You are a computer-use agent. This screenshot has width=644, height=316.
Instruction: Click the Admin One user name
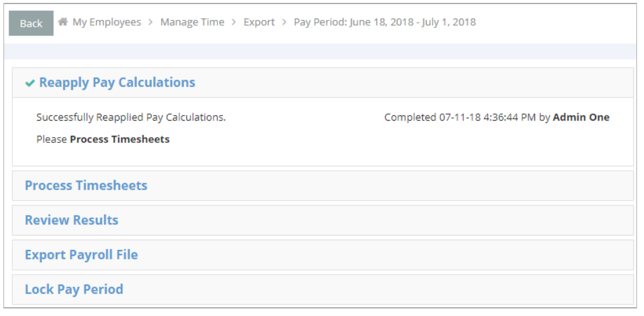click(581, 118)
